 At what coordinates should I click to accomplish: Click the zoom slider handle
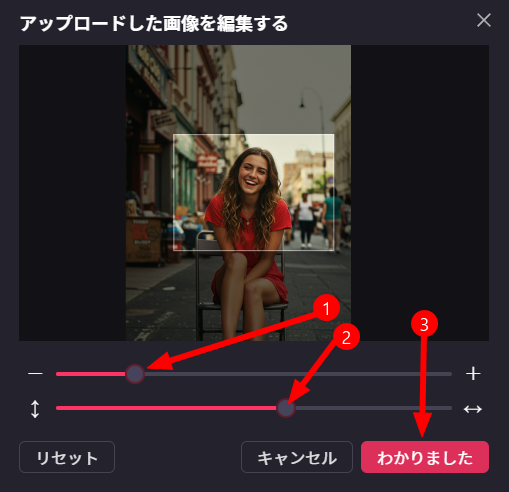[x=135, y=374]
